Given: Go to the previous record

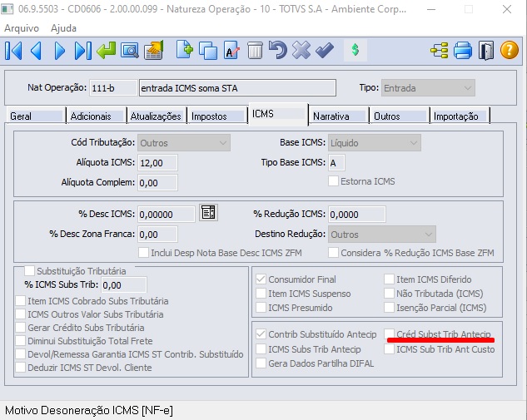Looking at the screenshot, I should [x=36, y=51].
